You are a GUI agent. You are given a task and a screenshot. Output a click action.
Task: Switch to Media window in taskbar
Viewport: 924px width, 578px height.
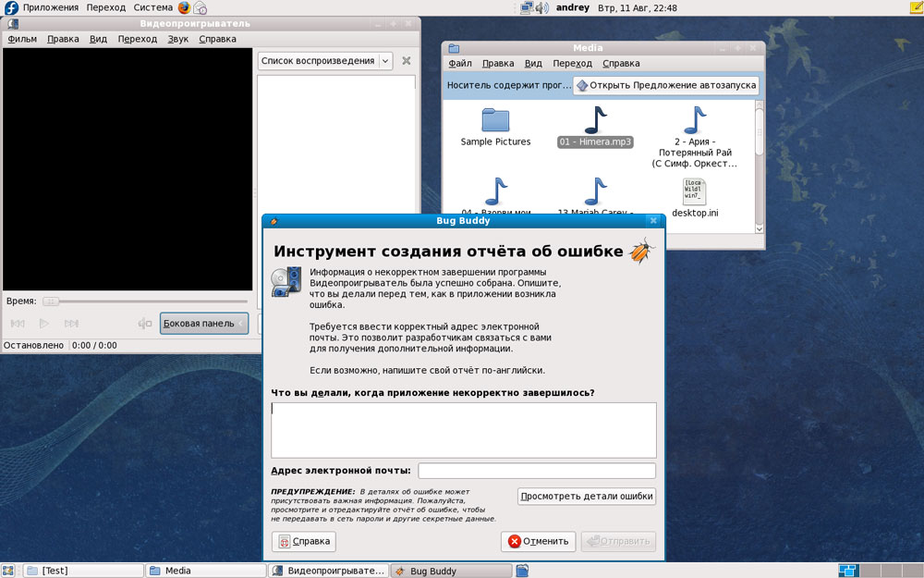click(x=206, y=571)
